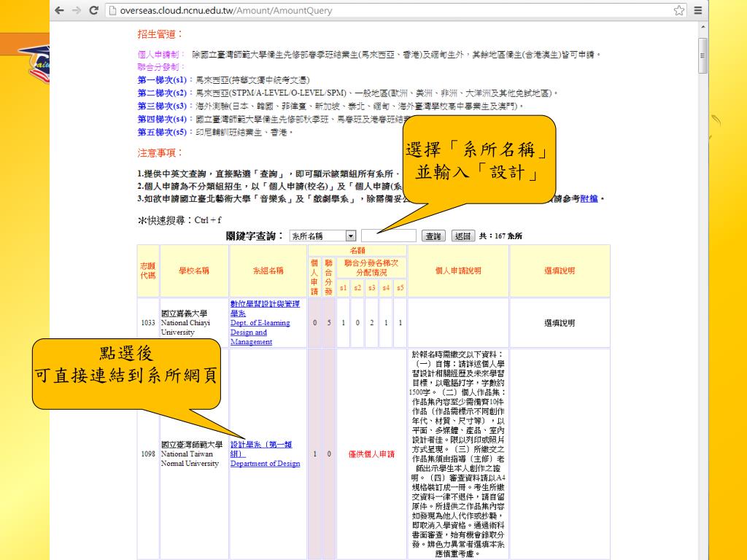
Task: Click 注意事項 heading
Action: [160, 153]
